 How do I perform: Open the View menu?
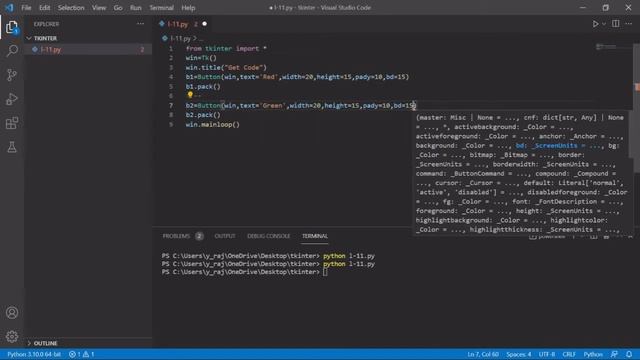tap(99, 8)
